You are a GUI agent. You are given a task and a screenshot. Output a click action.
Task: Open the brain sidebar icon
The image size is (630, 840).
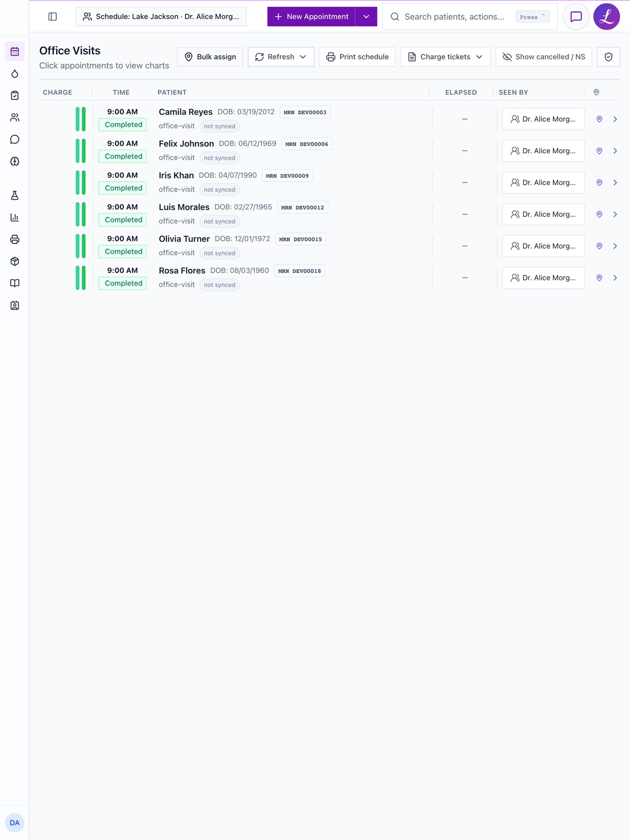coord(15,161)
